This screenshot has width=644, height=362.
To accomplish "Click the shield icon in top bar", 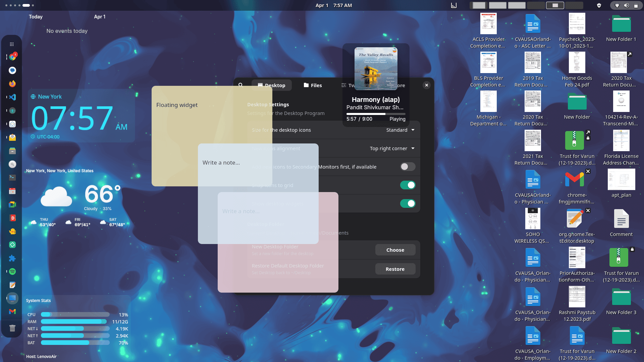I will point(599,5).
